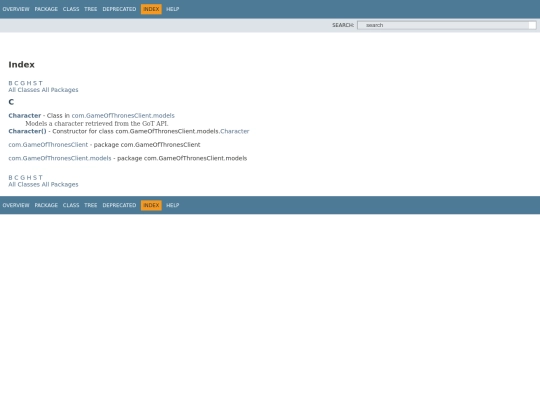Select Class in the bottom navigation bar
Image resolution: width=540 pixels, height=405 pixels.
(x=71, y=205)
